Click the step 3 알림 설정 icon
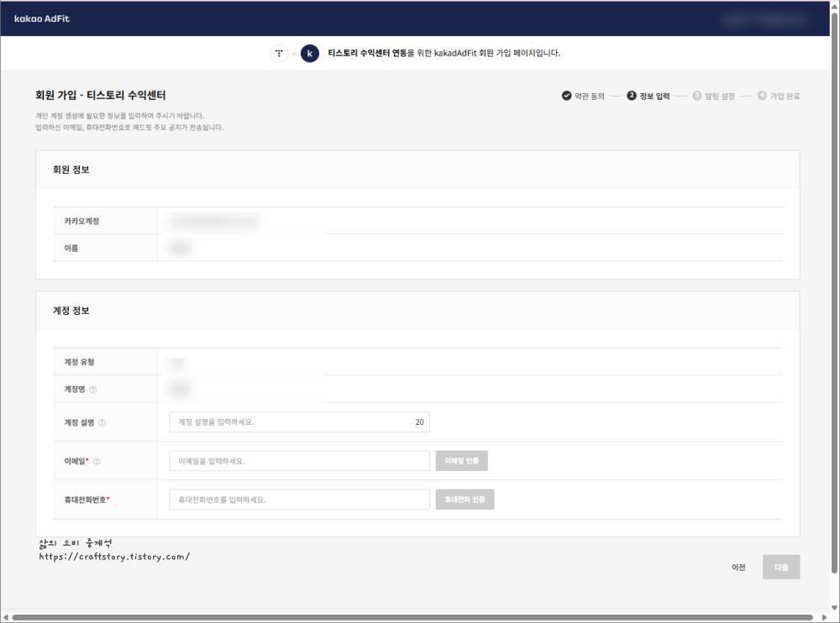Viewport: 840px width, 623px height. (697, 96)
